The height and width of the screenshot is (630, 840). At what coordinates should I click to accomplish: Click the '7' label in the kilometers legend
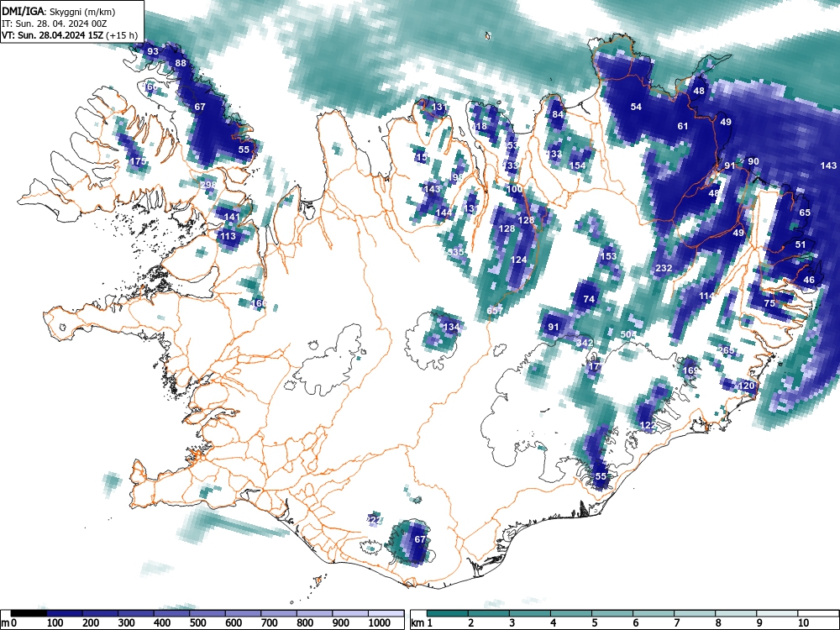coord(676,623)
